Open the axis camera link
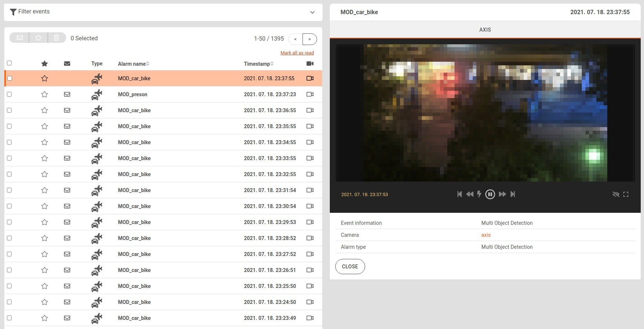Viewport: 644px width, 329px height. tap(486, 235)
